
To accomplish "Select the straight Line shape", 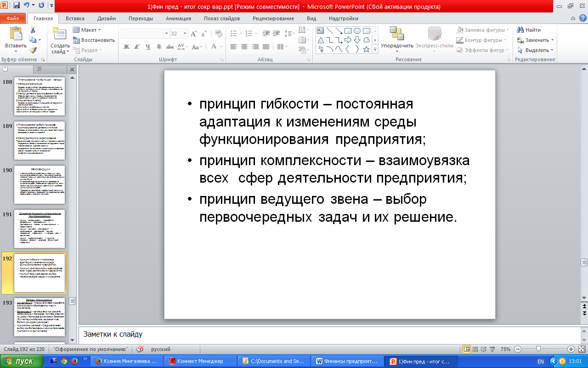I will click(330, 31).
